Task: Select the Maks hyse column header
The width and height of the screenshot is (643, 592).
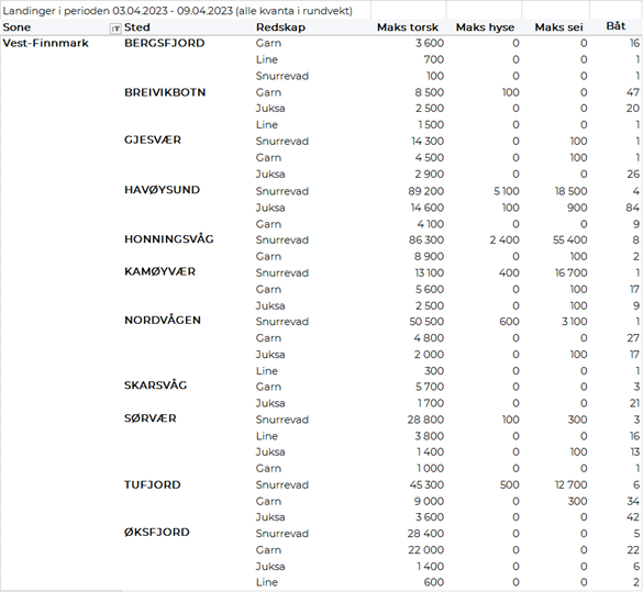Action: [x=487, y=27]
